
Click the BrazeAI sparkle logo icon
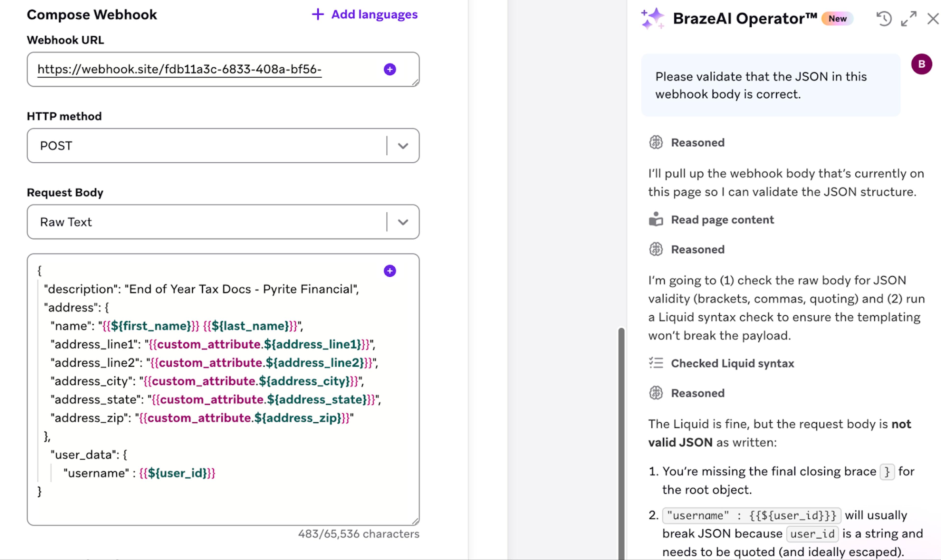point(653,19)
